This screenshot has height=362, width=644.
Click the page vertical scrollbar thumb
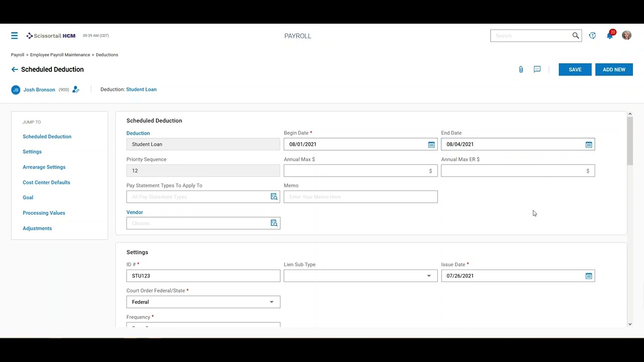click(x=629, y=141)
